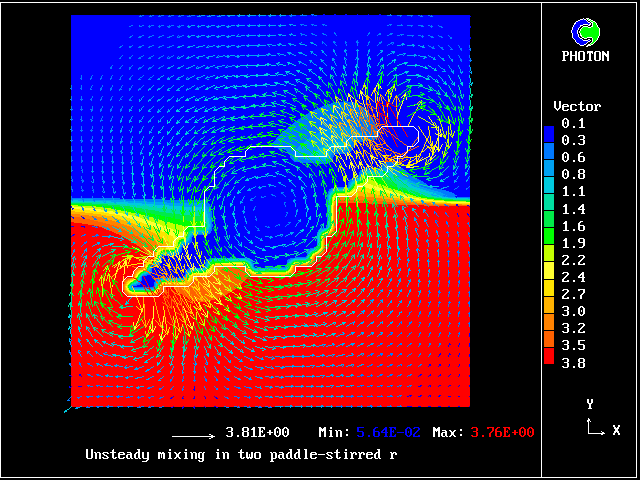Image resolution: width=640 pixels, height=480 pixels.
Task: Click the Y axis label
Action: point(590,404)
